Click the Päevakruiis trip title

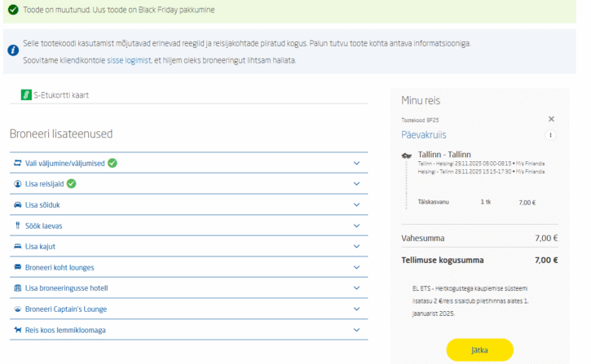click(x=423, y=135)
